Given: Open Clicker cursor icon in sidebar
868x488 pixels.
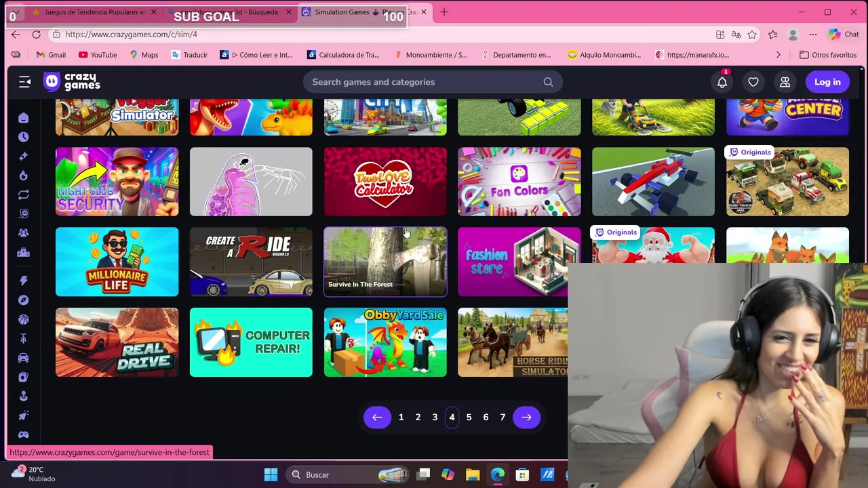Looking at the screenshot, I should (24, 415).
